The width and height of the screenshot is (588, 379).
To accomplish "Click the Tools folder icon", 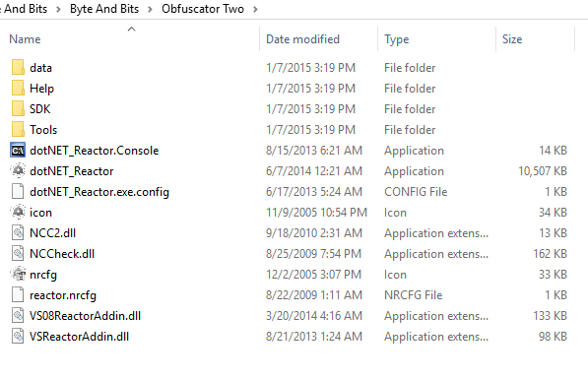I will coord(18,129).
